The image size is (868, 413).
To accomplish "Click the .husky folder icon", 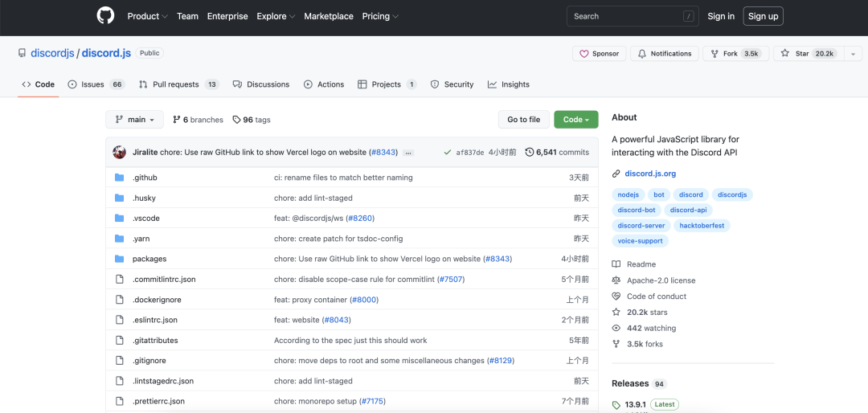I will (x=119, y=198).
